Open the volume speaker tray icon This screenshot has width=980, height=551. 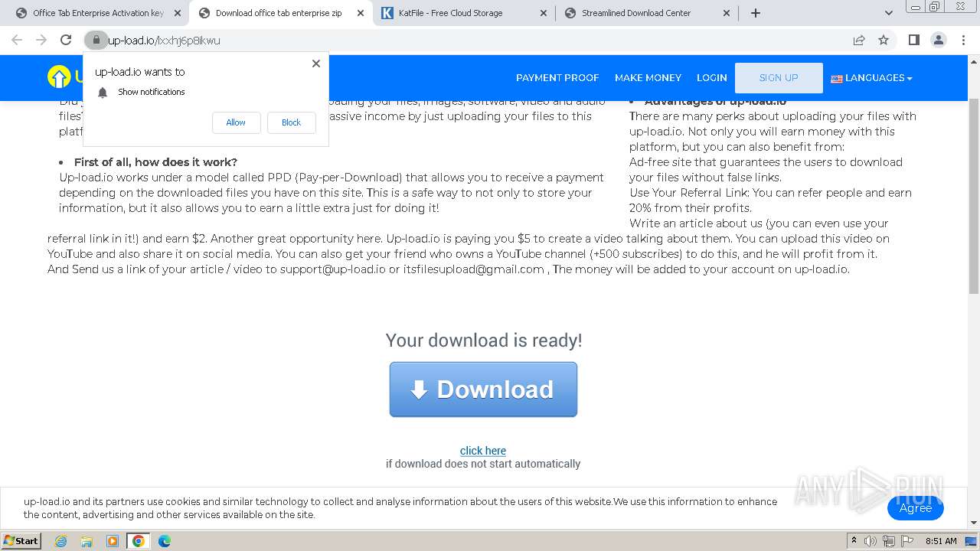click(x=871, y=541)
